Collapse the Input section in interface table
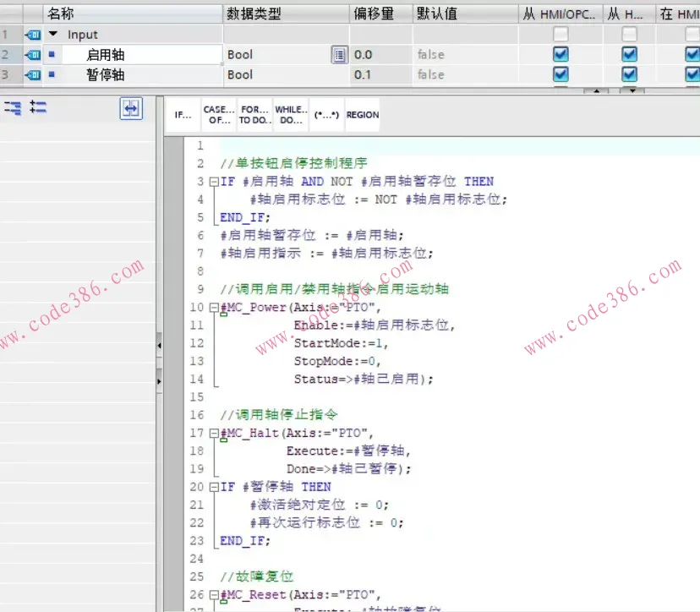The image size is (700, 612). pos(53,34)
